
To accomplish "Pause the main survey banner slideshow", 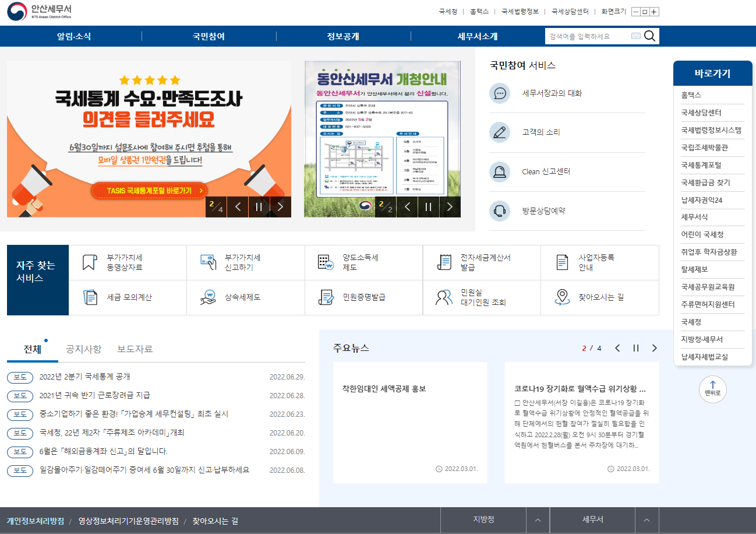I will point(259,206).
